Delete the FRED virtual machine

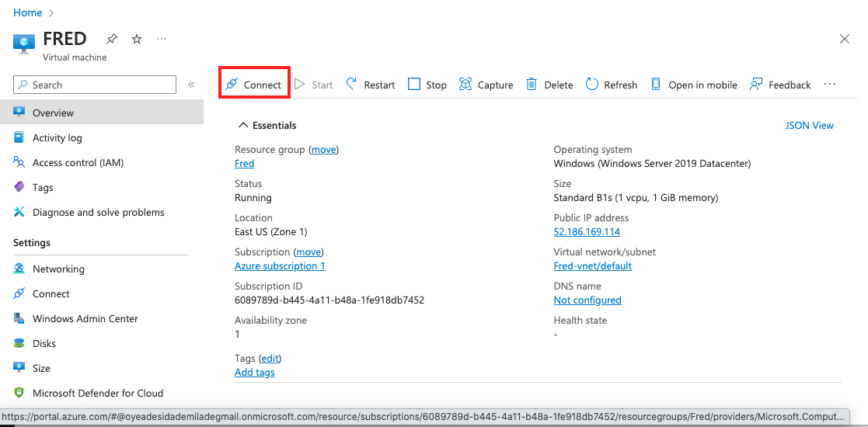tap(549, 85)
